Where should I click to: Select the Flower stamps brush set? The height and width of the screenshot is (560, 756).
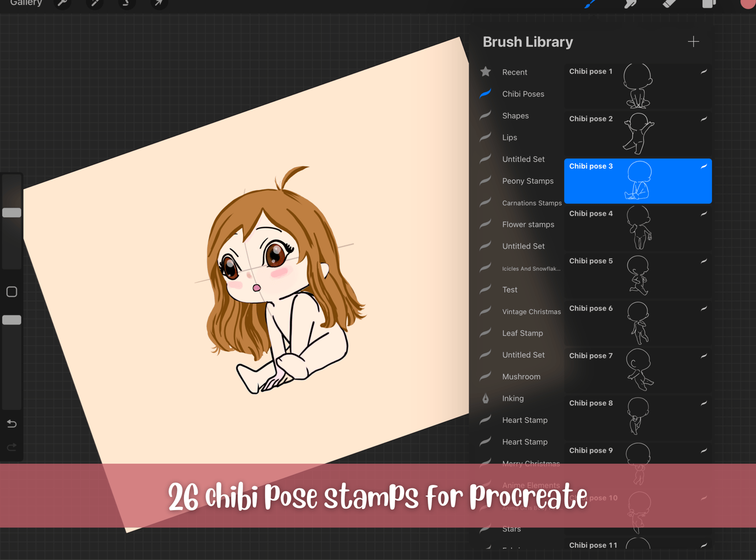point(528,224)
